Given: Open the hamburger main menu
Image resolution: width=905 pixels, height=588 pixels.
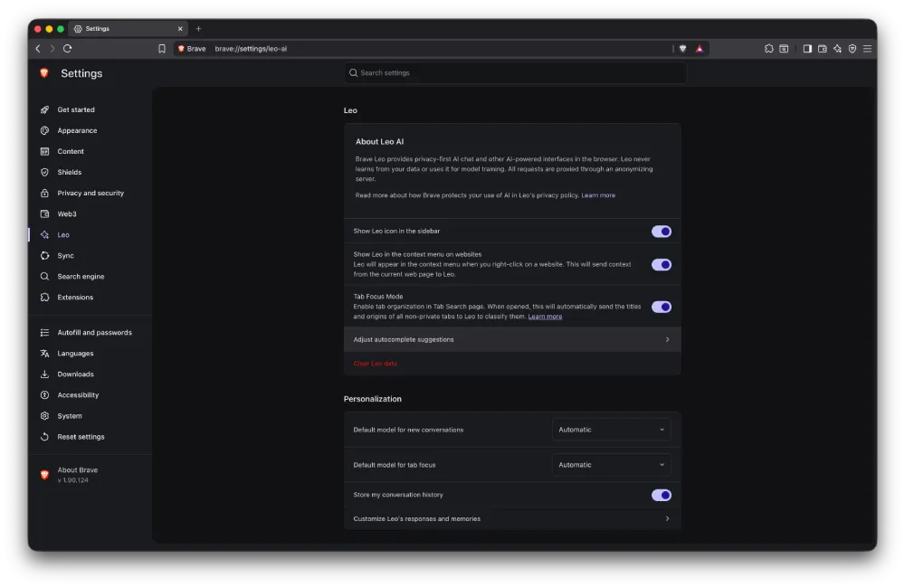Looking at the screenshot, I should tap(868, 49).
